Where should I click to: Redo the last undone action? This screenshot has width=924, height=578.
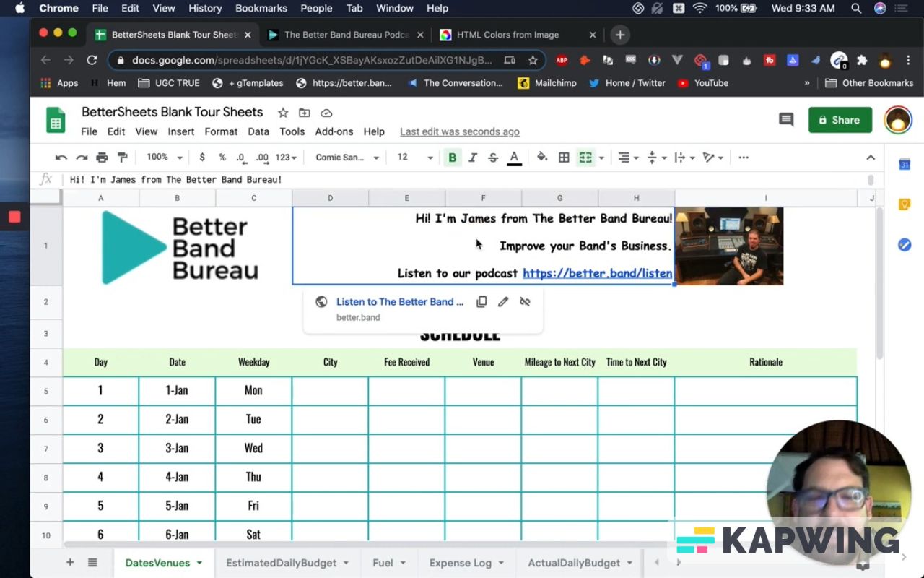pos(82,158)
